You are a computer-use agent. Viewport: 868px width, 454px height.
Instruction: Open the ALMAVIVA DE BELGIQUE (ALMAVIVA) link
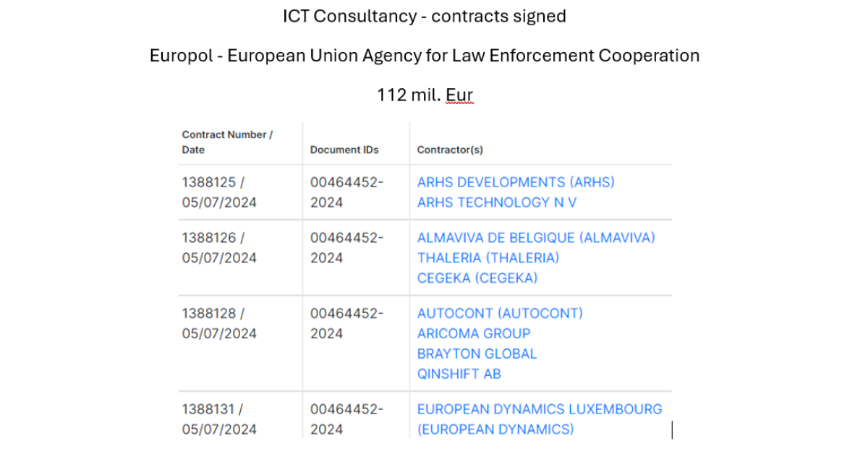(536, 237)
